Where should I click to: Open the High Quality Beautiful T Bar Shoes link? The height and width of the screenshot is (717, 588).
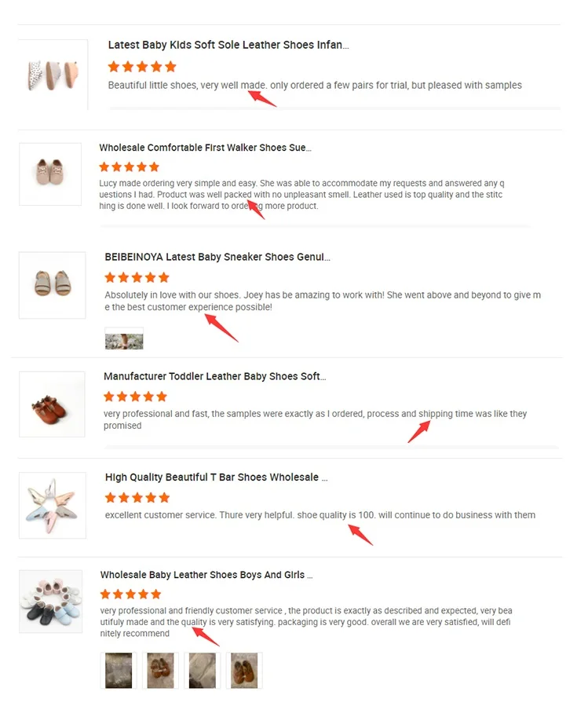216,477
